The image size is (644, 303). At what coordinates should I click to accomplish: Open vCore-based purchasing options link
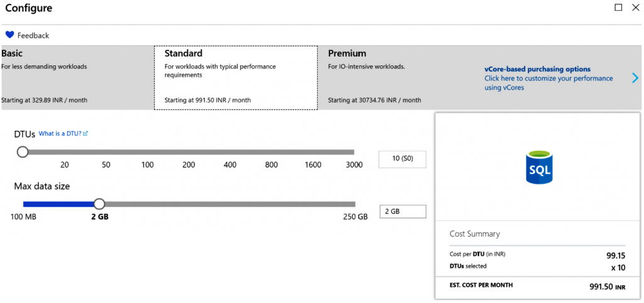(x=537, y=69)
